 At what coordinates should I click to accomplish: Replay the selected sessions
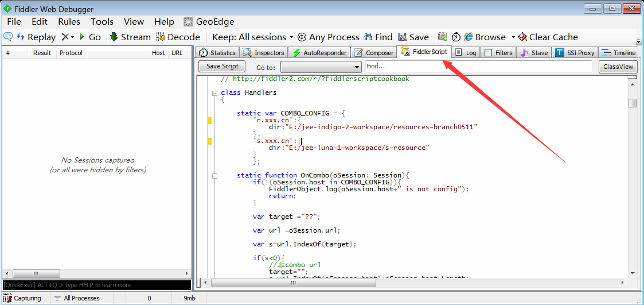point(36,37)
